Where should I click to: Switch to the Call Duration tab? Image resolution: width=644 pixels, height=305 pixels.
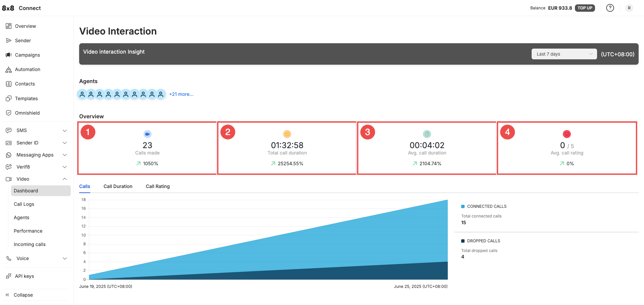[118, 186]
